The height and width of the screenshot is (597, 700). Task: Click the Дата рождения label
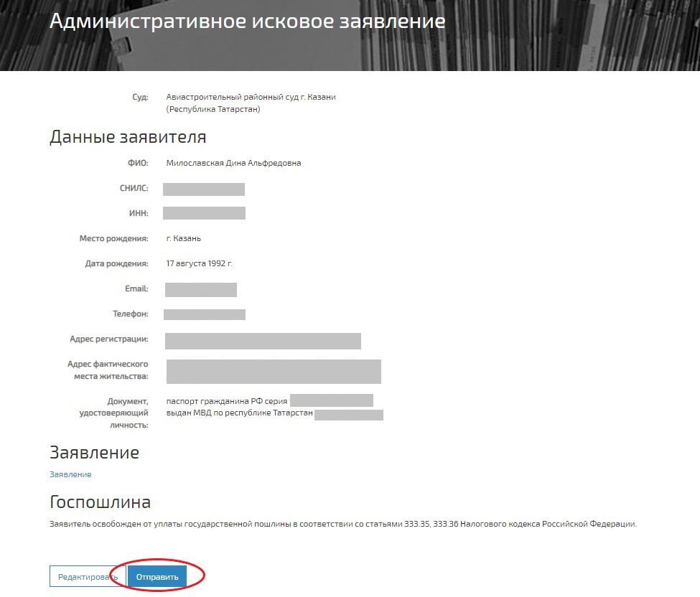[116, 263]
